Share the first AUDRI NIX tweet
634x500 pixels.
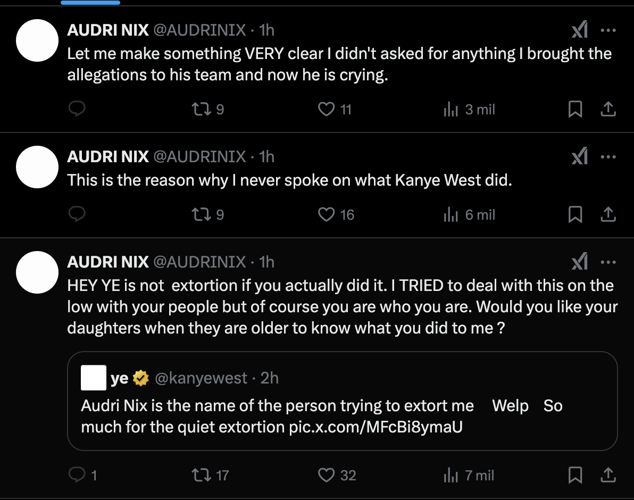(608, 109)
